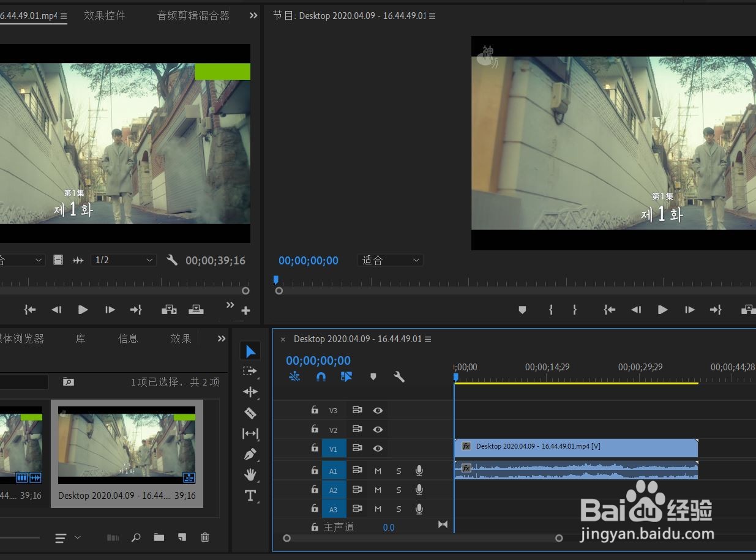Screen dimensions: 756x560
Task: Open timeline sequence panel menu
Action: pos(428,339)
